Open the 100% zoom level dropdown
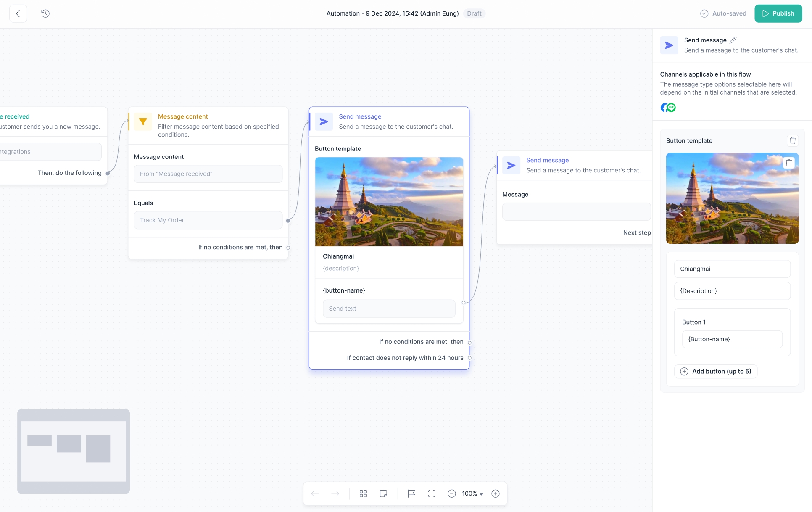 pyautogui.click(x=473, y=494)
